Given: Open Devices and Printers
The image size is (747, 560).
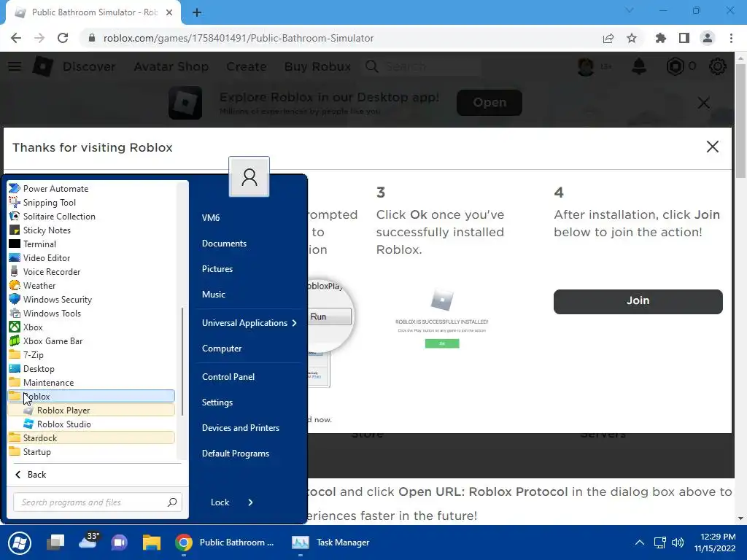Looking at the screenshot, I should (241, 427).
